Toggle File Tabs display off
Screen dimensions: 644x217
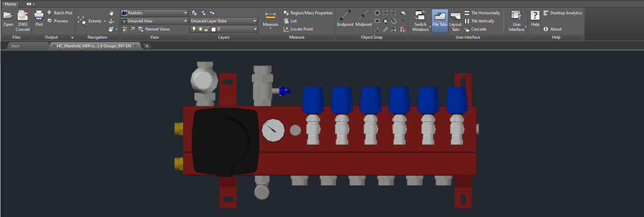440,21
